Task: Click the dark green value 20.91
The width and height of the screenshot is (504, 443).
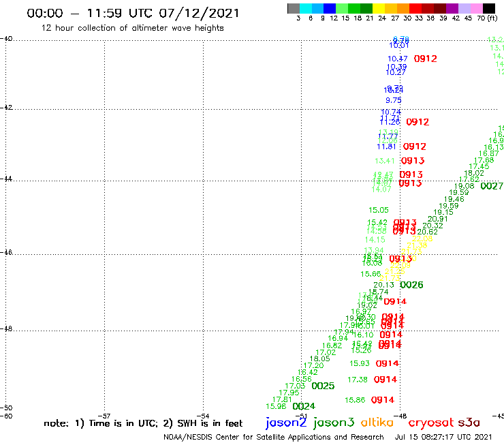Action: coord(438,219)
